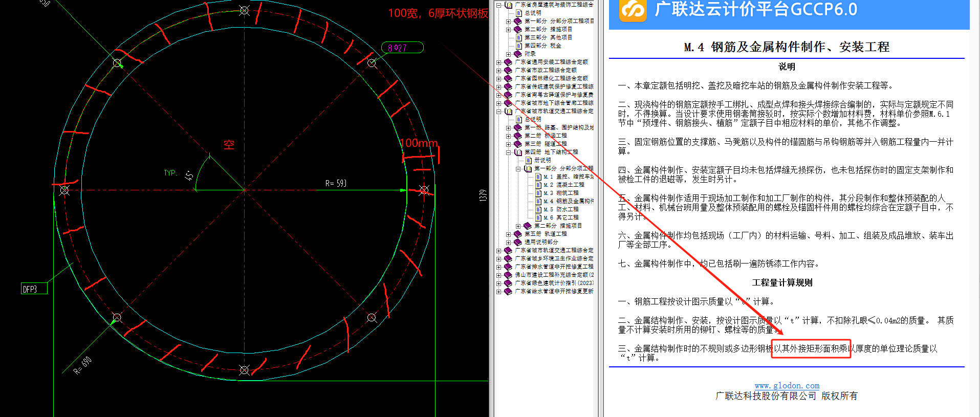The width and height of the screenshot is (980, 417).
Task: Click open-book icon of 第四册 地下结构工程
Action: (517, 152)
